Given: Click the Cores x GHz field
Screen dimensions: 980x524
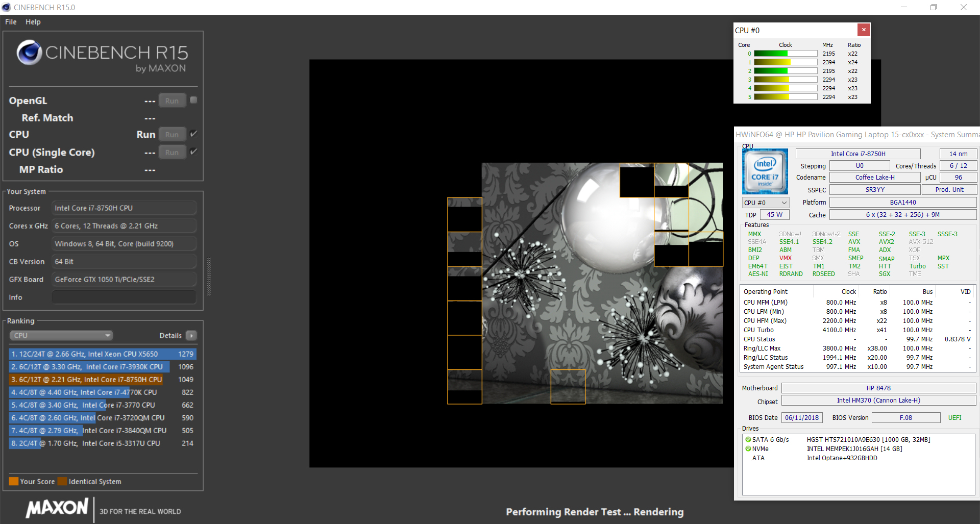Looking at the screenshot, I should click(124, 226).
